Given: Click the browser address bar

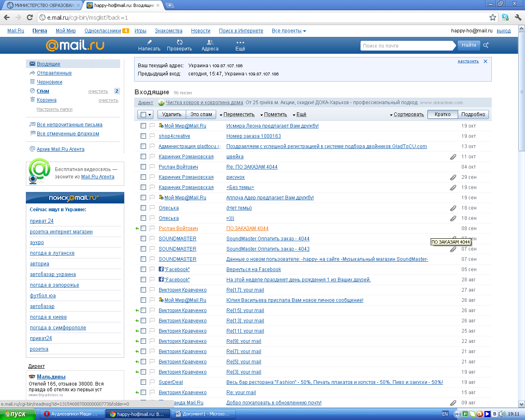Looking at the screenshot, I should pyautogui.click(x=262, y=18).
